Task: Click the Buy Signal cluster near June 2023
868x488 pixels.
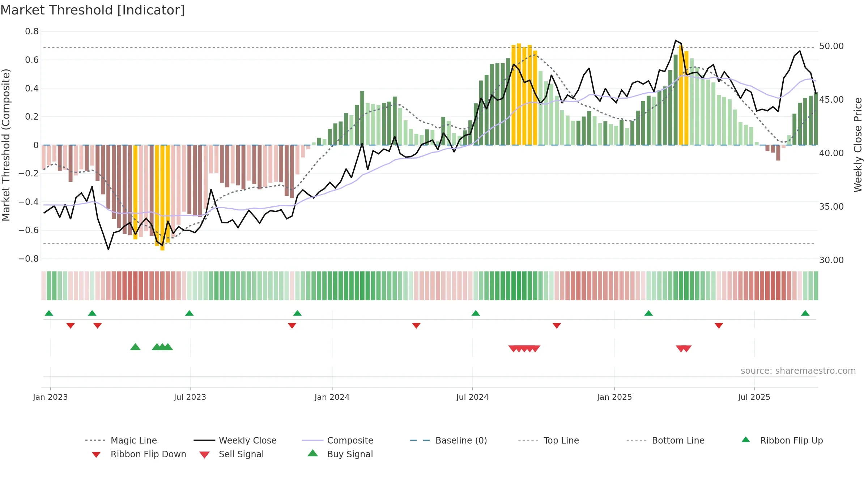Action: (162, 347)
